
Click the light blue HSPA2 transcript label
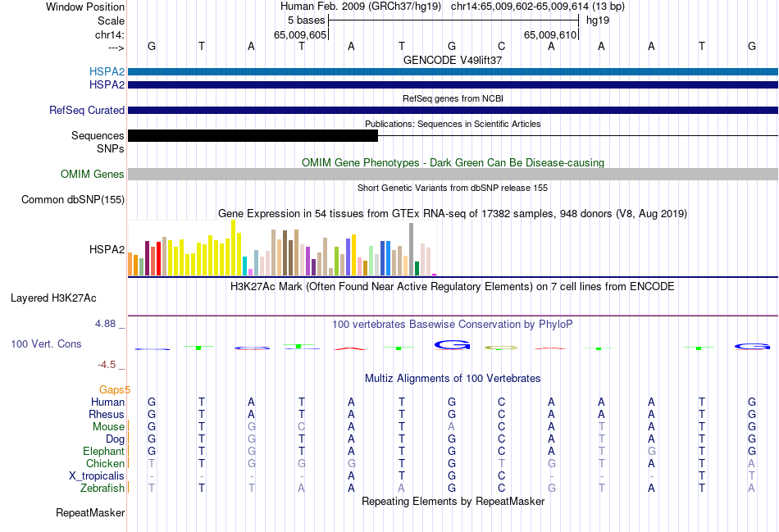click(107, 71)
